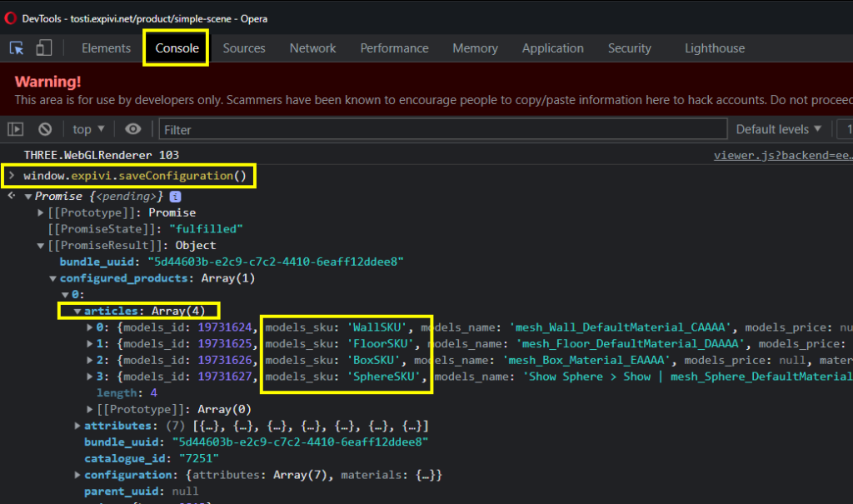Open the top frame context dropdown
The width and height of the screenshot is (853, 504).
pyautogui.click(x=87, y=128)
